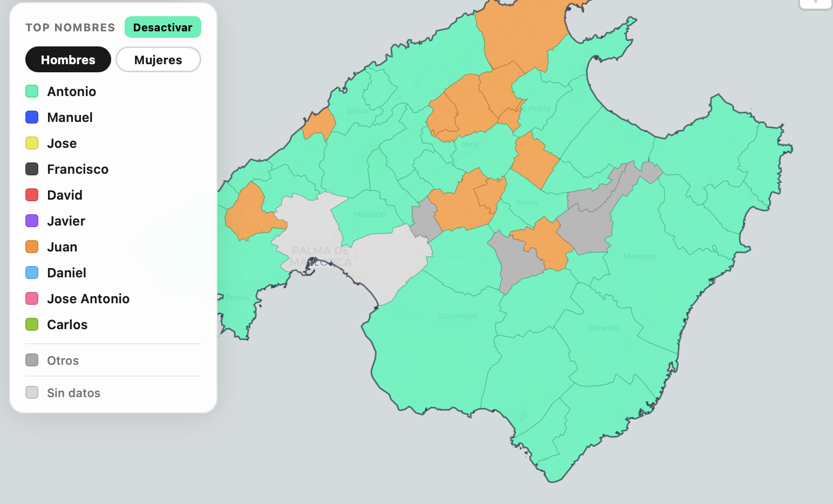This screenshot has width=833, height=504.
Task: Click the Jose yellow legend swatch
Action: pyautogui.click(x=32, y=144)
